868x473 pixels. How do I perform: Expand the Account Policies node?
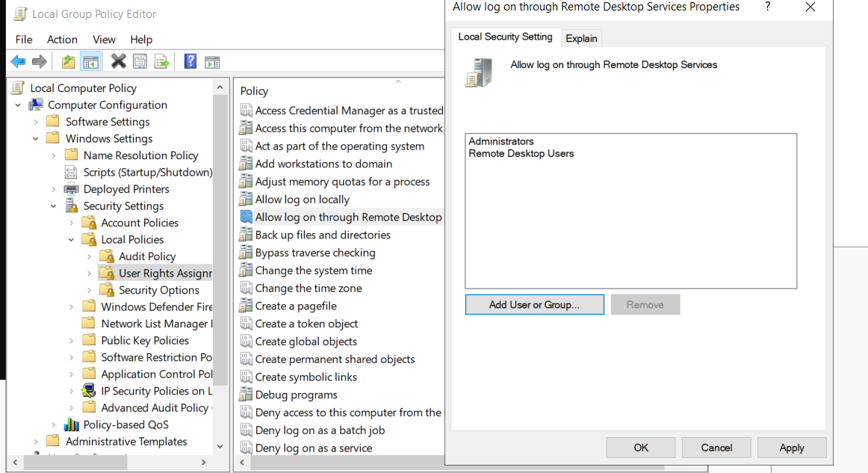coord(72,223)
